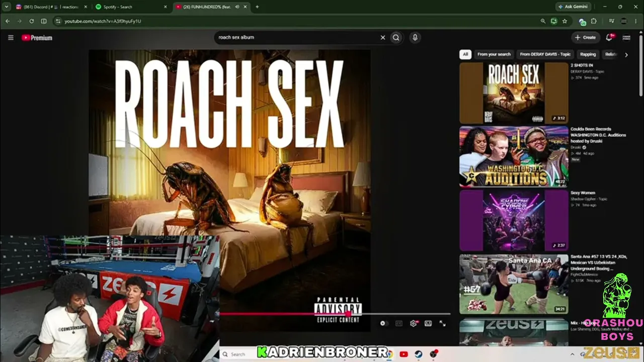Start voice search with the microphone
This screenshot has width=644, height=362.
tap(415, 37)
